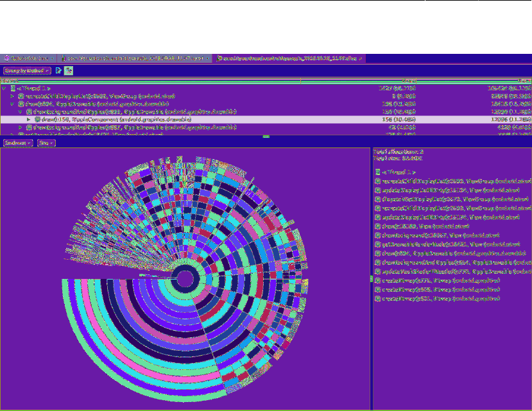This screenshot has width=532, height=411.
Task: Select the createBitmap:808 Bitmap row
Action: click(x=441, y=290)
